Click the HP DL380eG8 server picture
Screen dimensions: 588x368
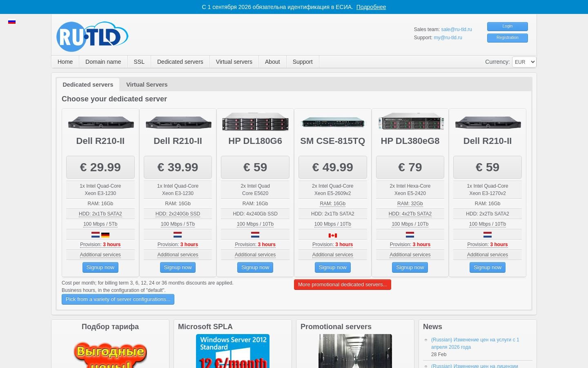pyautogui.click(x=411, y=121)
